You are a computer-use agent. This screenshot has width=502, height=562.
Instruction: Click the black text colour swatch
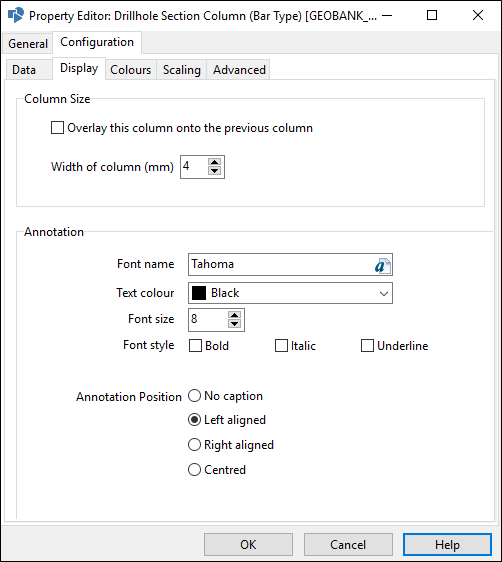(x=199, y=293)
